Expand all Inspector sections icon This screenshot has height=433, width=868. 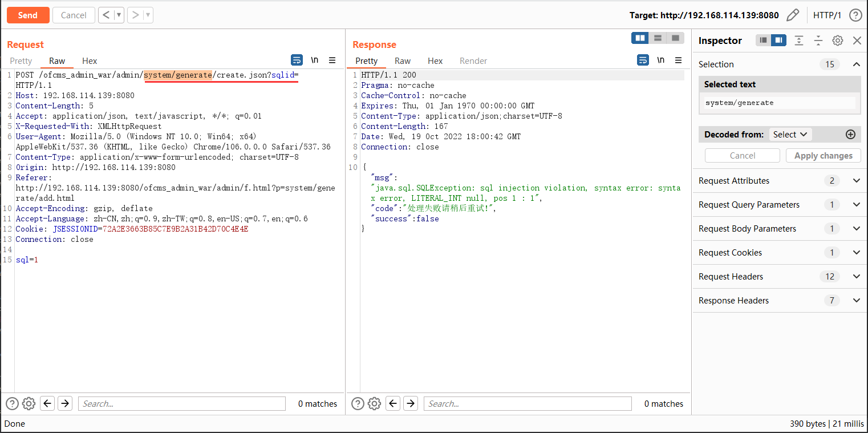pyautogui.click(x=799, y=41)
